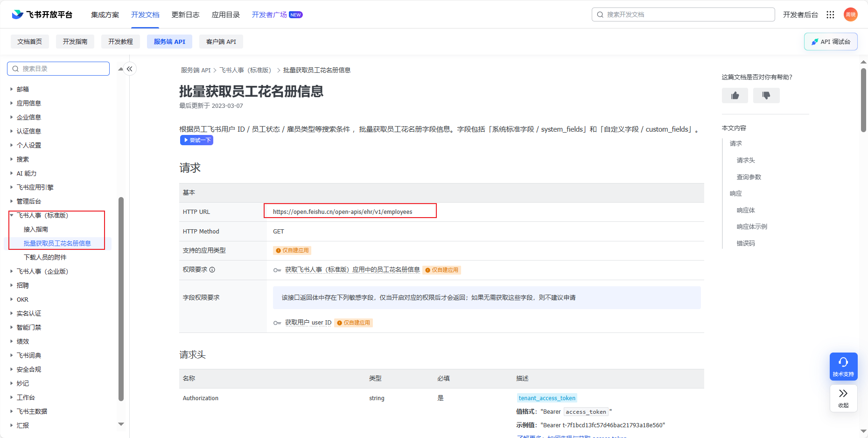Click the 搜索开发文档 search field

click(683, 14)
